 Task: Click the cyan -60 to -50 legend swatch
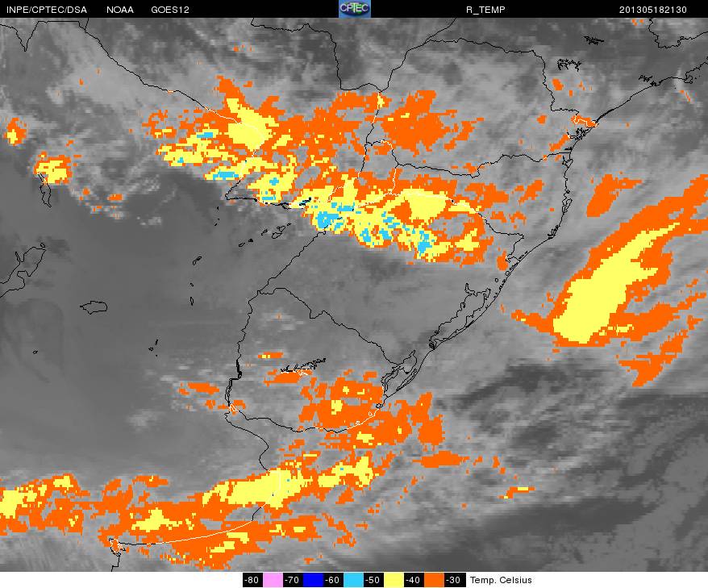tap(353, 580)
